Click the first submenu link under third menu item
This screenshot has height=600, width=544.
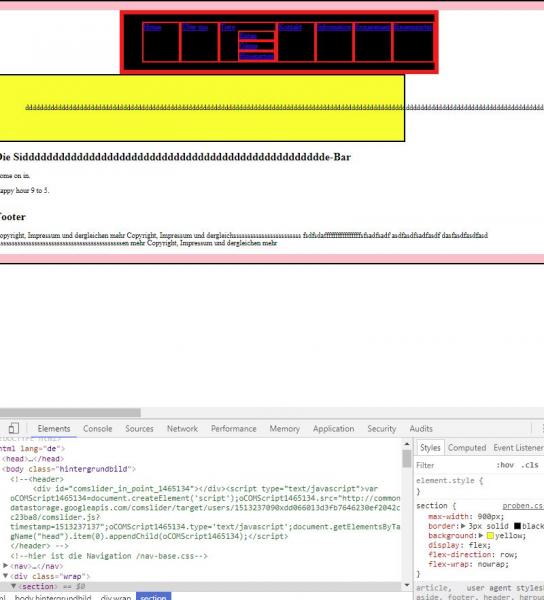248,36
